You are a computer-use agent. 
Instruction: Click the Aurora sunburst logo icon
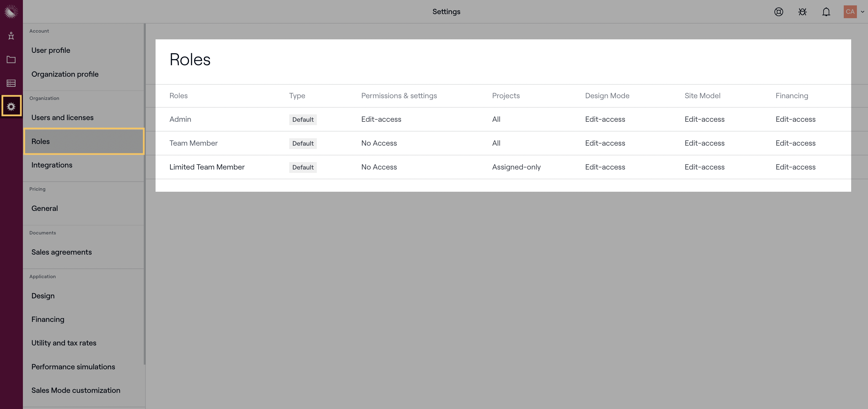11,11
